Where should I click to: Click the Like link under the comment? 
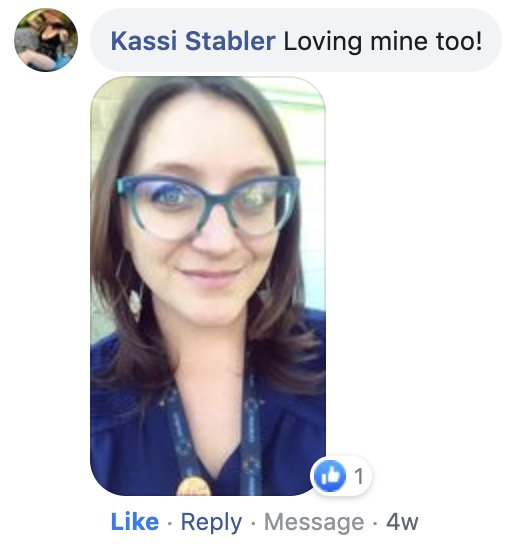[x=135, y=522]
